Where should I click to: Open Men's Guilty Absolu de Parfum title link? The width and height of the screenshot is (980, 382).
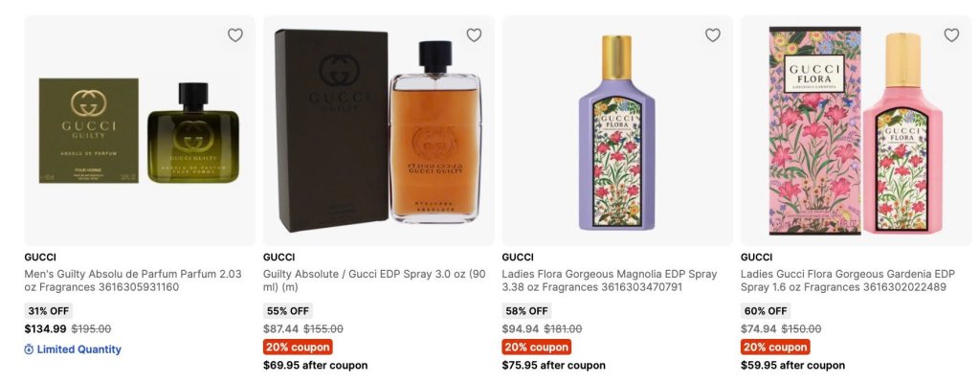(x=133, y=281)
